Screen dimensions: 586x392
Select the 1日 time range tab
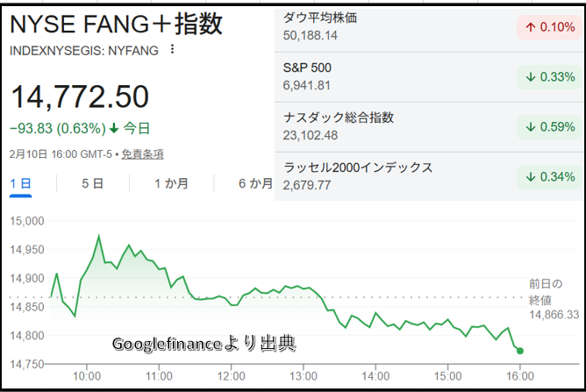pyautogui.click(x=20, y=183)
